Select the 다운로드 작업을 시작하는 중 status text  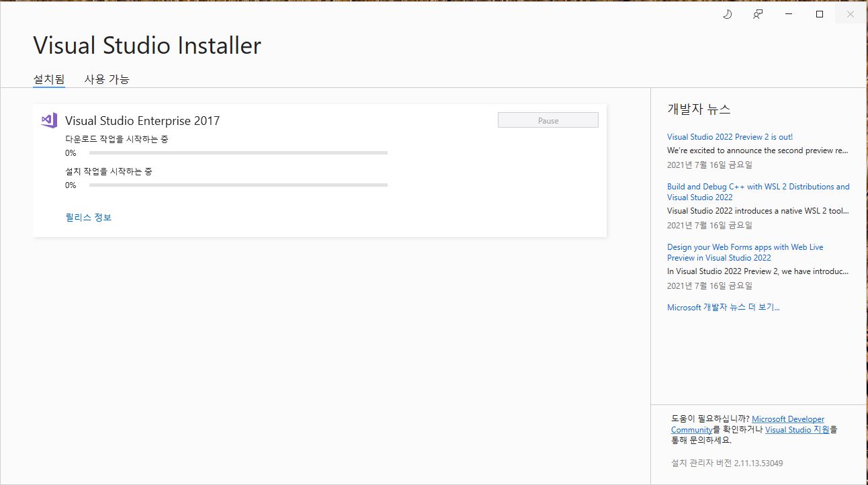pyautogui.click(x=117, y=139)
